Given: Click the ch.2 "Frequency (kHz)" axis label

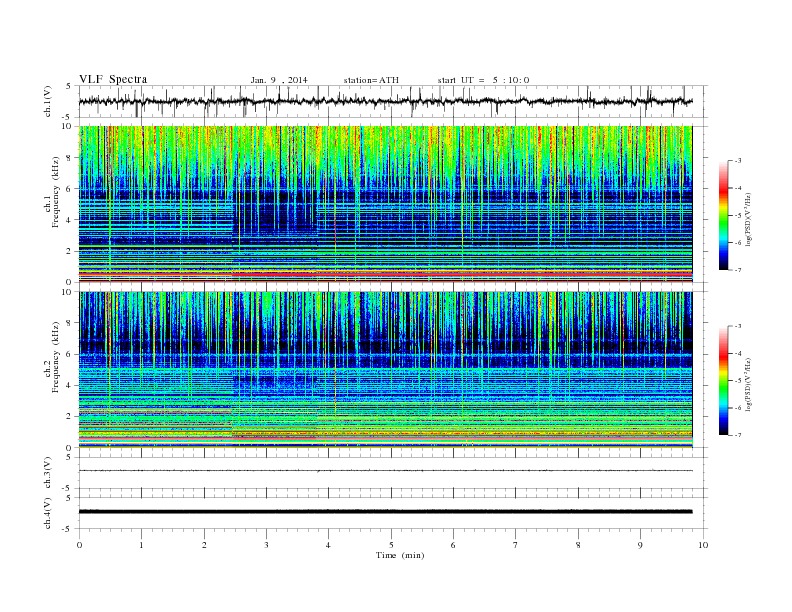Looking at the screenshot, I should point(56,357).
